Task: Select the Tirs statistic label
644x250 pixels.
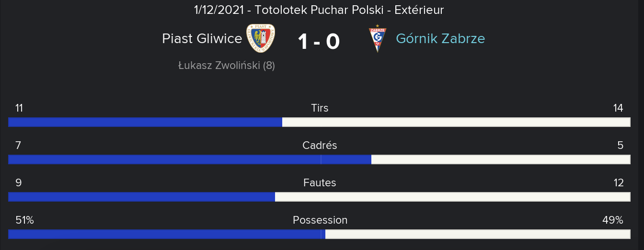Action: point(320,108)
